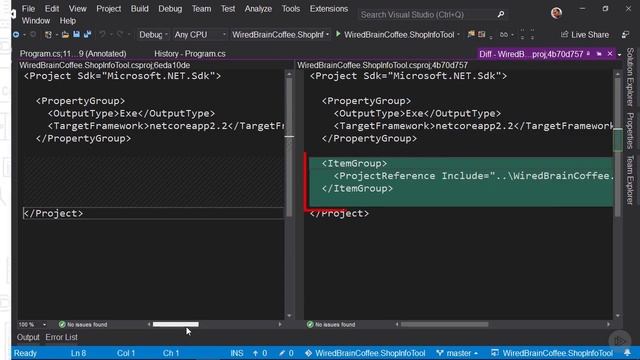640x360 pixels.
Task: Click the search magnifier icon
Action: [x=501, y=15]
